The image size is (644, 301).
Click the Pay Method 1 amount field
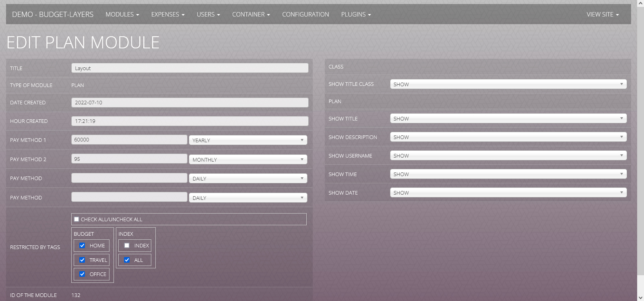point(129,140)
